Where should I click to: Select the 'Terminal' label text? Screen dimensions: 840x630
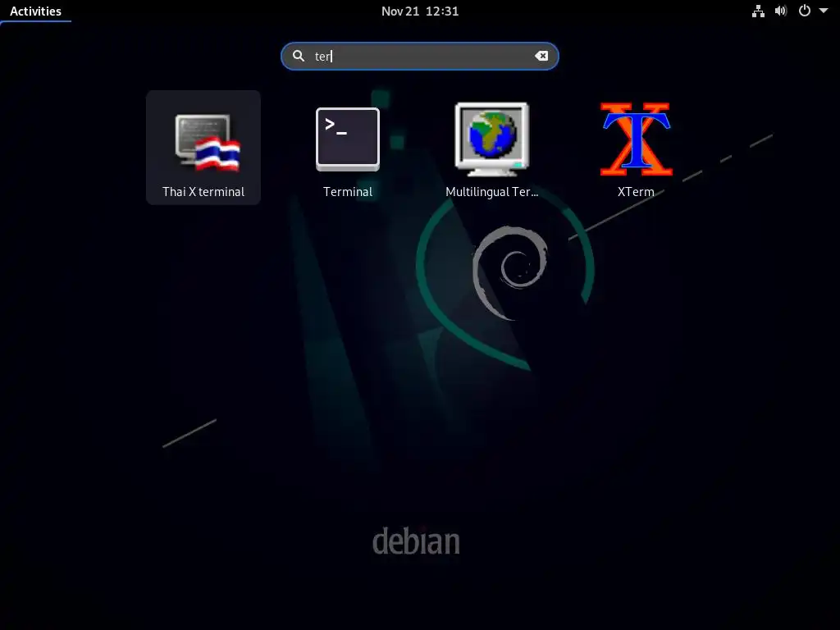tap(348, 192)
